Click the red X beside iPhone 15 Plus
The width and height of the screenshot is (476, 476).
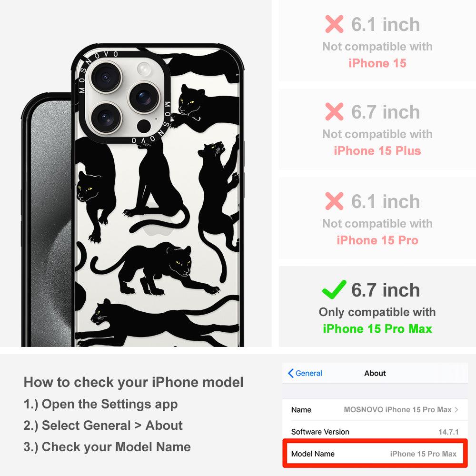(x=334, y=111)
